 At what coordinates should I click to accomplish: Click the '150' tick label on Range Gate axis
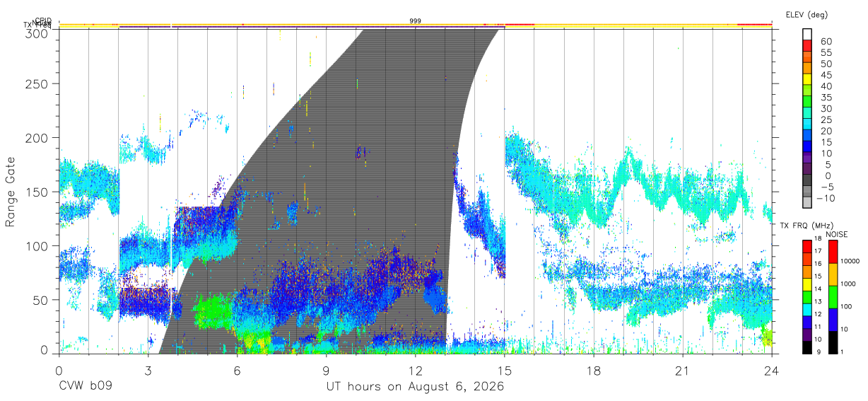(x=37, y=192)
